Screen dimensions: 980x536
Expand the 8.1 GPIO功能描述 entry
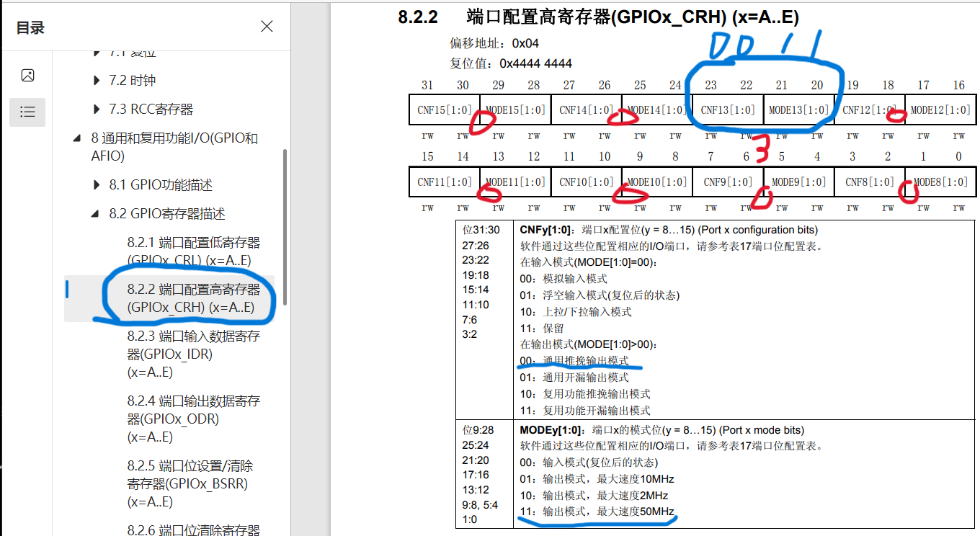(x=97, y=184)
